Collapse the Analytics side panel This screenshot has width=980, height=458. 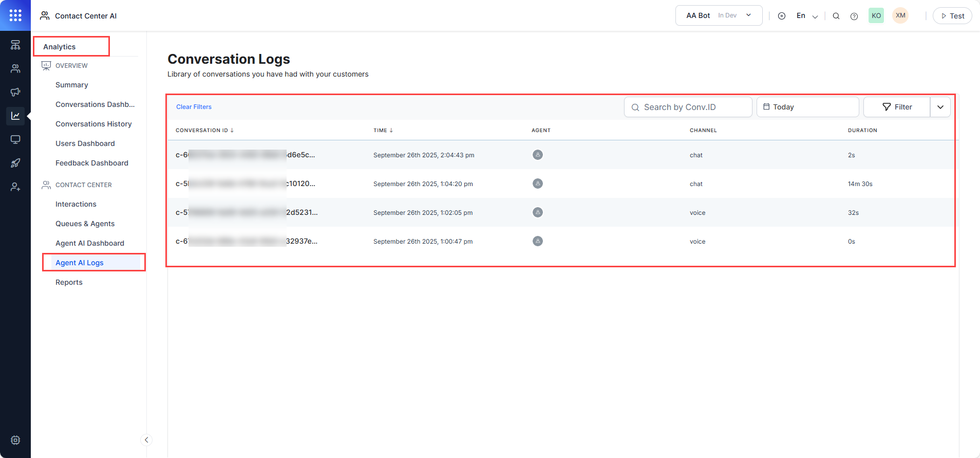tap(146, 439)
